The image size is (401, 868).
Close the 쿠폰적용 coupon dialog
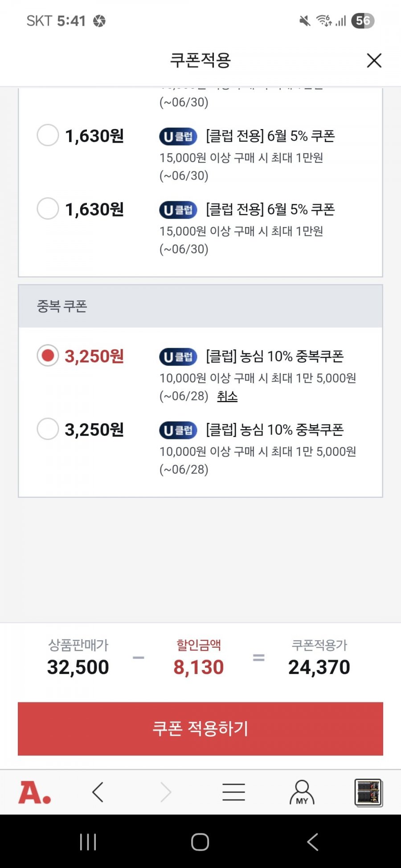click(374, 61)
